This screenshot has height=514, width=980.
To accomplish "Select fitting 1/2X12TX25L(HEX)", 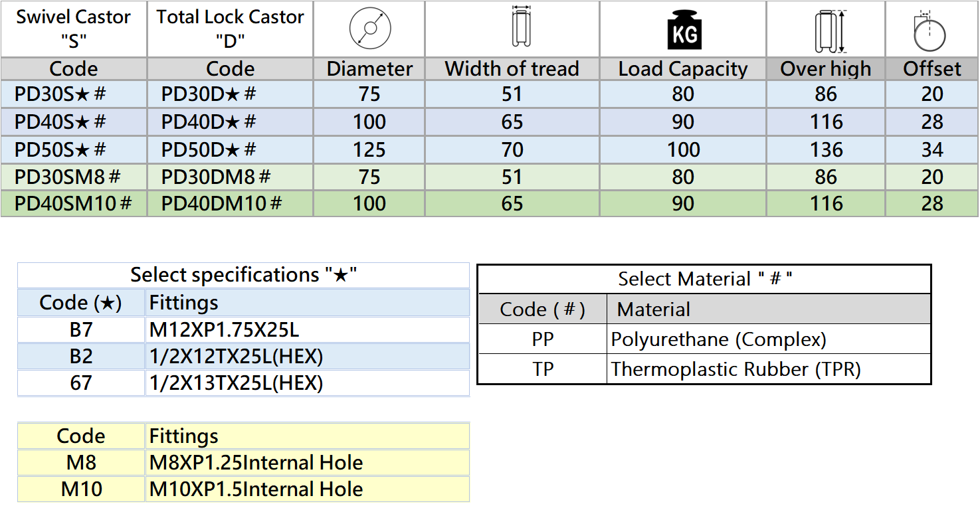I will pyautogui.click(x=236, y=357).
